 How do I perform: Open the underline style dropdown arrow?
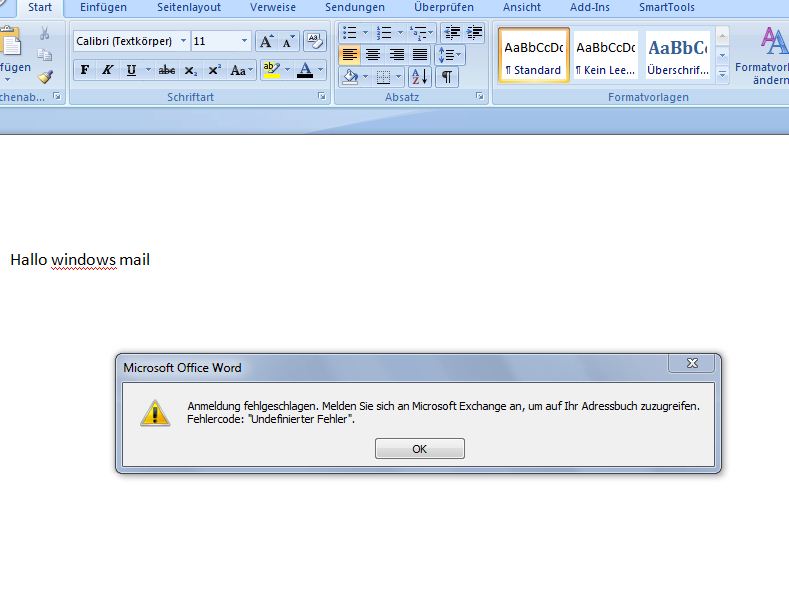click(x=148, y=69)
